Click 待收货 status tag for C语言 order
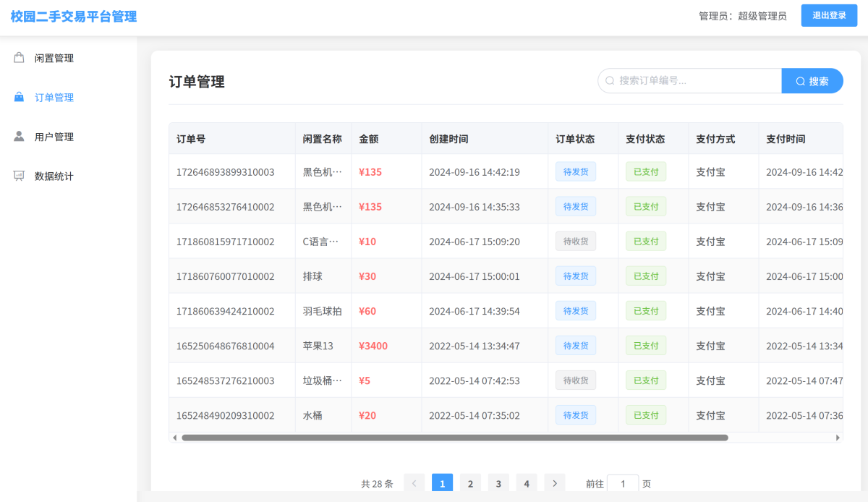The height and width of the screenshot is (502, 868). [x=576, y=242]
